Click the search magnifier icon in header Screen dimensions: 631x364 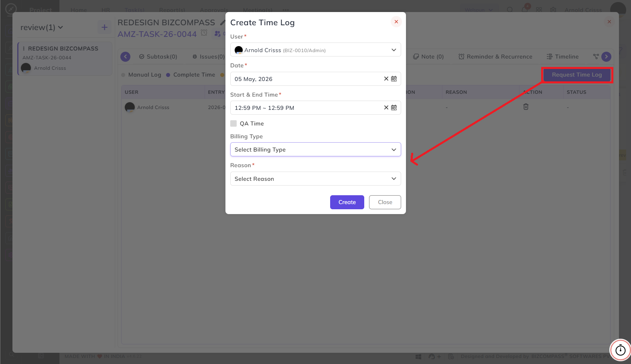click(x=510, y=10)
